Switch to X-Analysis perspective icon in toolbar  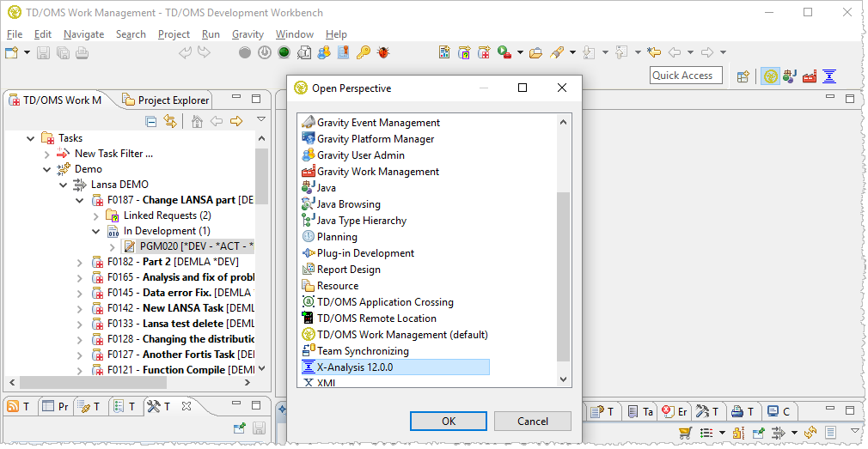tap(829, 76)
